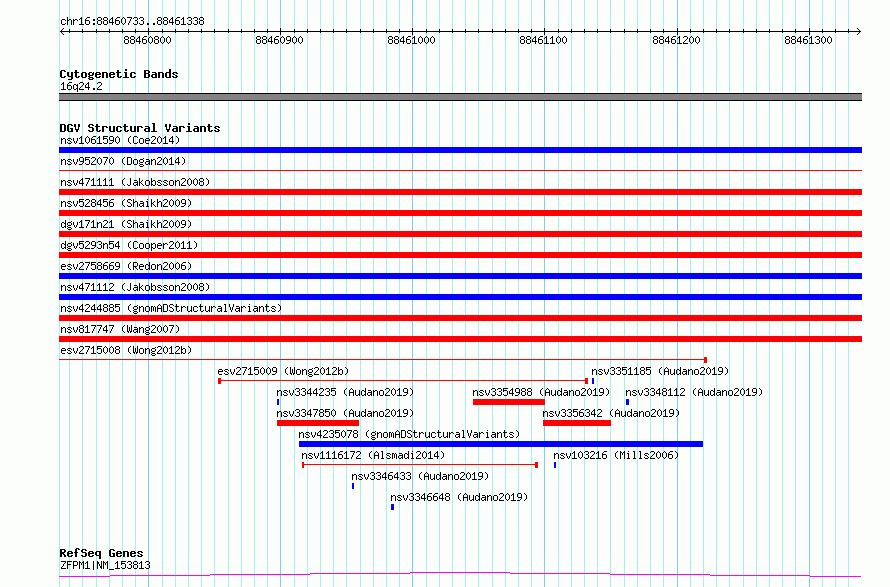
Task: Open the nsv3346648 (Audano2019) variant
Action: pos(459,497)
